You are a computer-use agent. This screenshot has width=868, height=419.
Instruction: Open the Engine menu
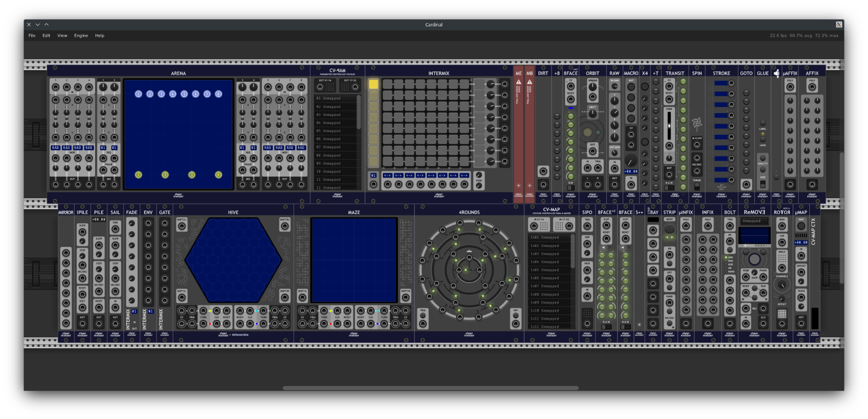pyautogui.click(x=81, y=36)
